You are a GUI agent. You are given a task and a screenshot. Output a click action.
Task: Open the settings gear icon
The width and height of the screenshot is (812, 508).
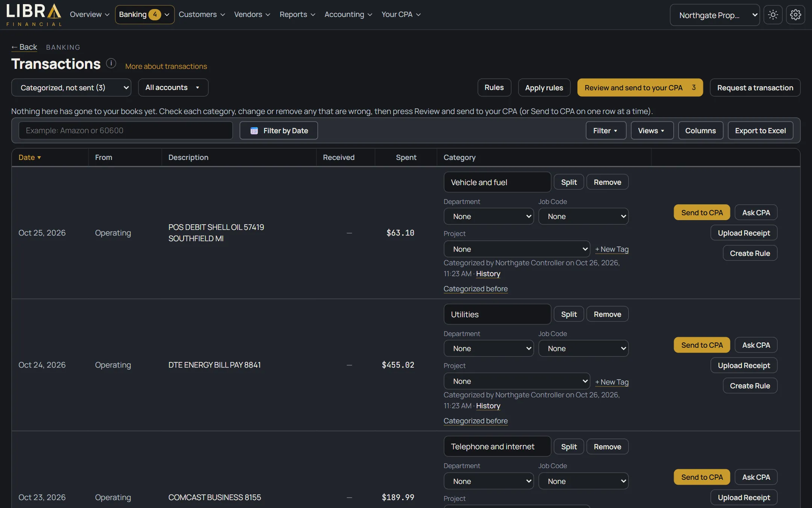pos(795,15)
